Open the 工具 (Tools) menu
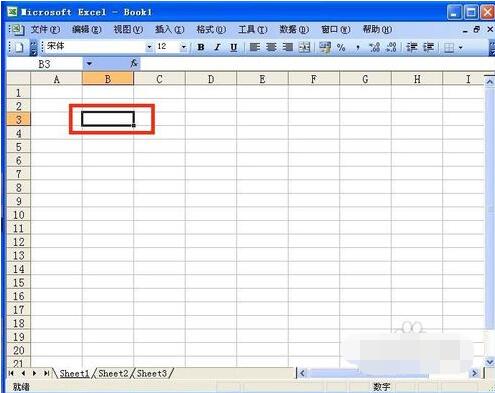Viewport: 495px width, 393px height. pyautogui.click(x=252, y=30)
